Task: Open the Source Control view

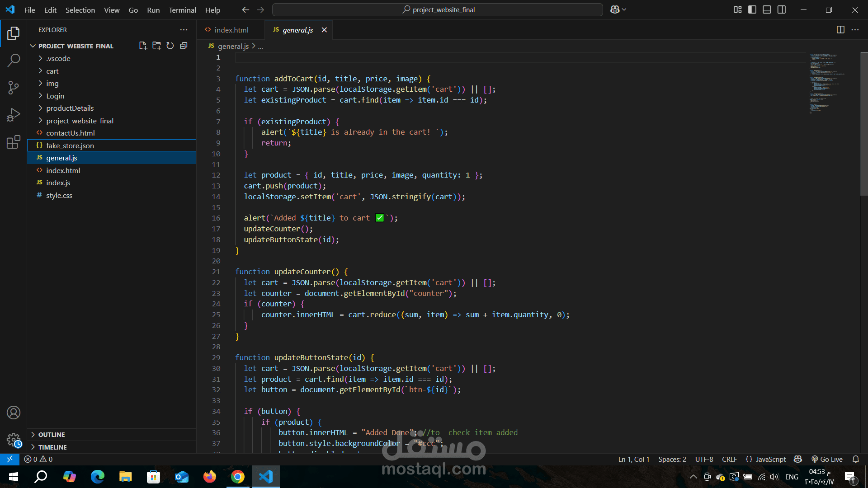Action: pyautogui.click(x=14, y=87)
